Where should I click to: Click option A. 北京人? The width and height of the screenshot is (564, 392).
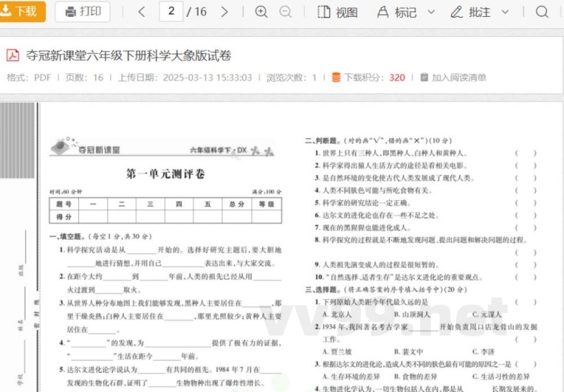[x=337, y=314]
